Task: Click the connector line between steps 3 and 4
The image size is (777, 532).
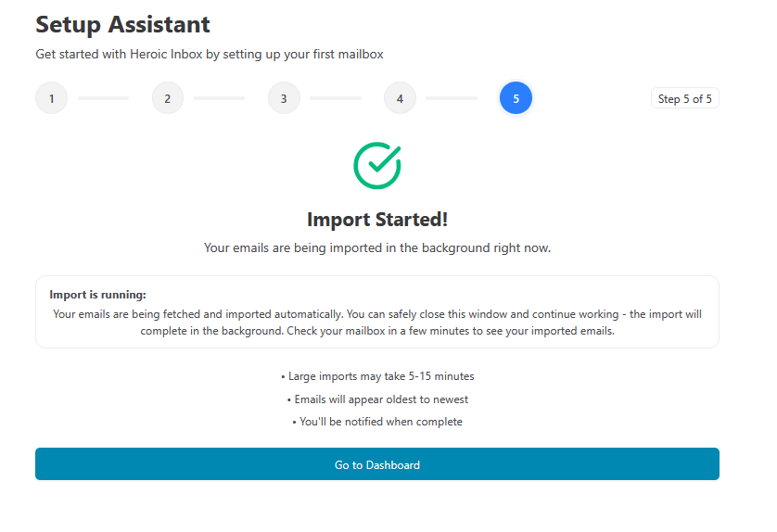Action: (x=336, y=98)
